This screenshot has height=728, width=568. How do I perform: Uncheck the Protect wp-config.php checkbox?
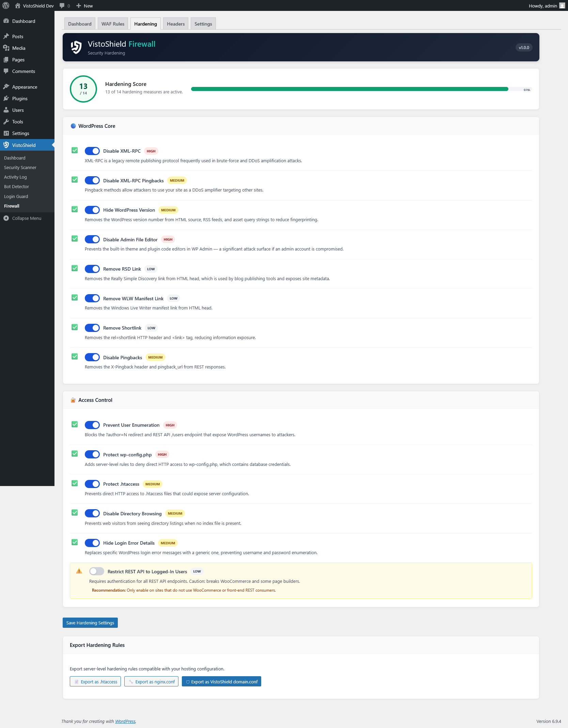click(75, 454)
